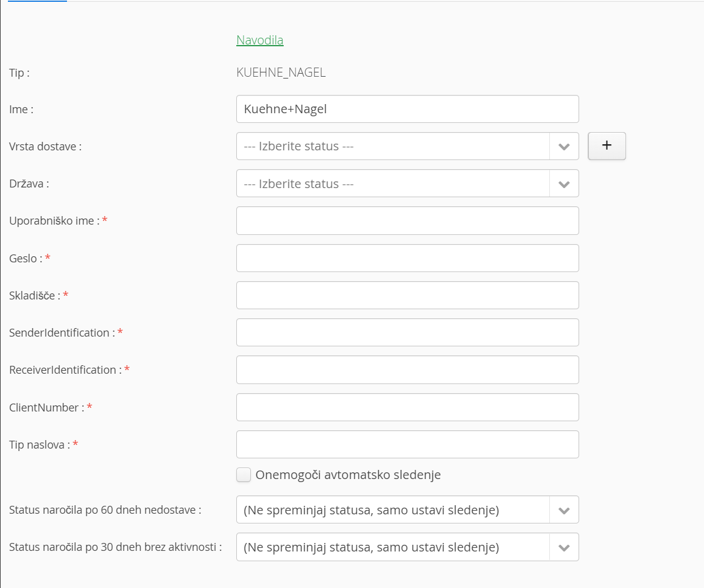
Task: Click the Onemogoči avtomatsko sledenje label text
Action: (348, 475)
